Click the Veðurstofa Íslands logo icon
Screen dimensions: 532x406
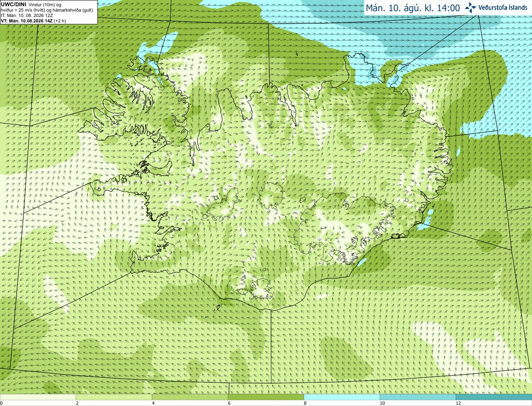tap(470, 7)
